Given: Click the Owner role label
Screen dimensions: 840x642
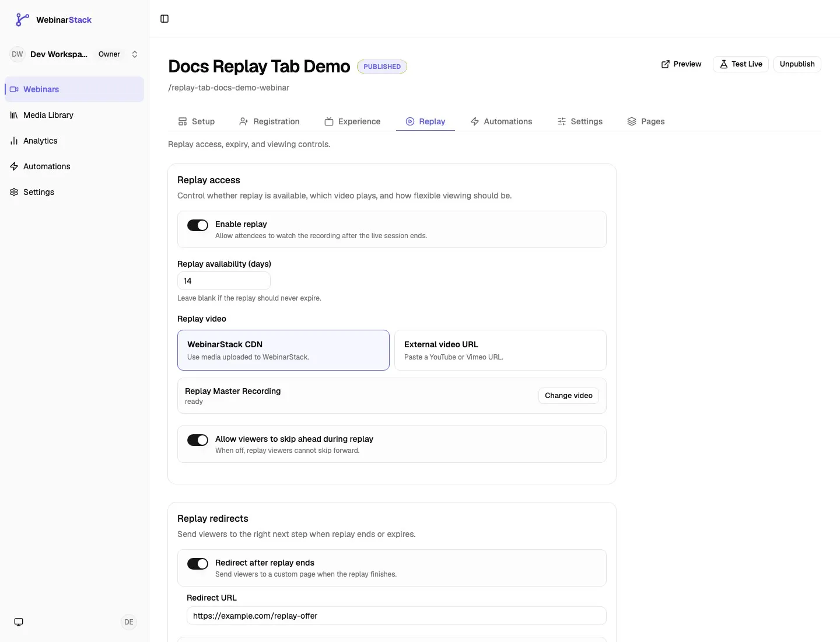Looking at the screenshot, I should click(109, 54).
